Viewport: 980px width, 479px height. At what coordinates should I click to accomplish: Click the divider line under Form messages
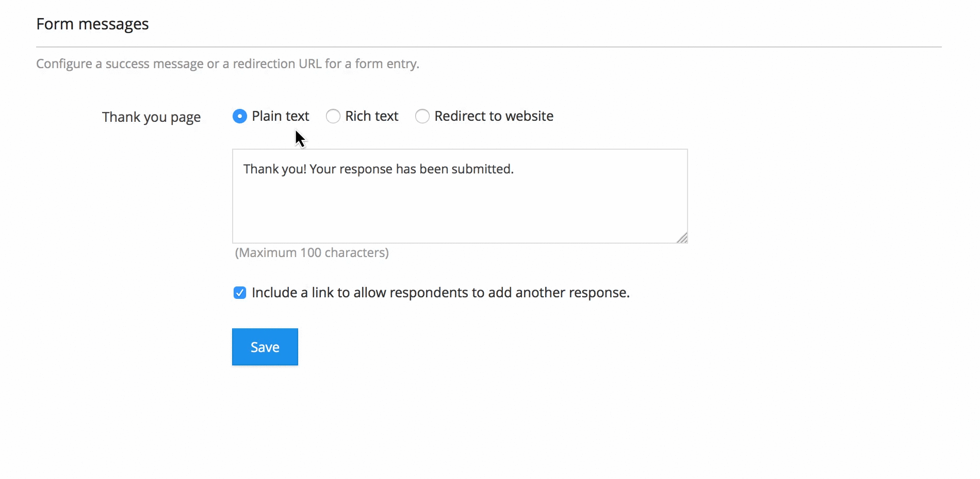coord(488,47)
